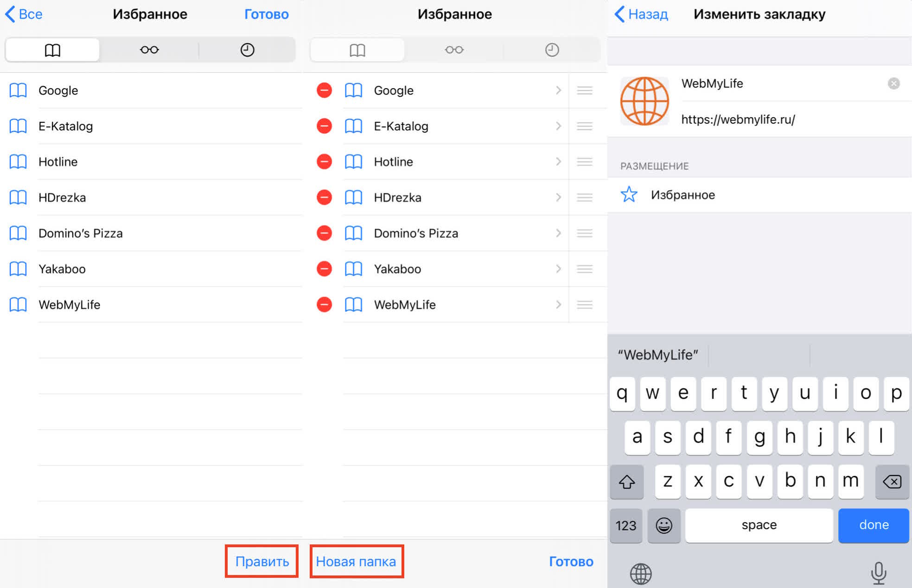Tap the Править edit button

261,561
